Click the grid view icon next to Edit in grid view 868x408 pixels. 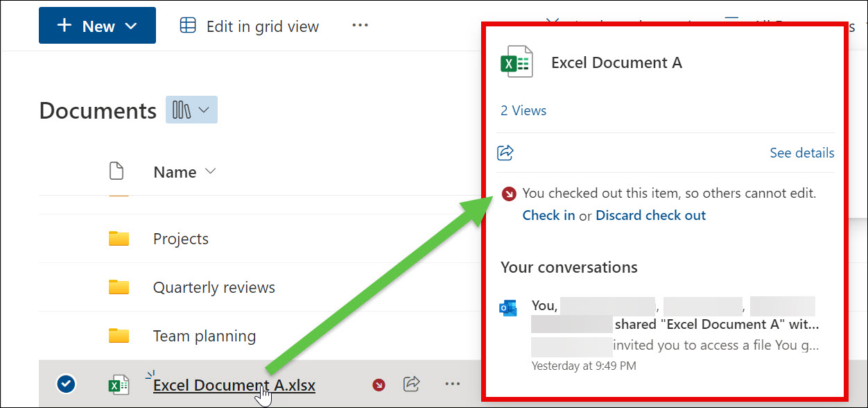188,26
